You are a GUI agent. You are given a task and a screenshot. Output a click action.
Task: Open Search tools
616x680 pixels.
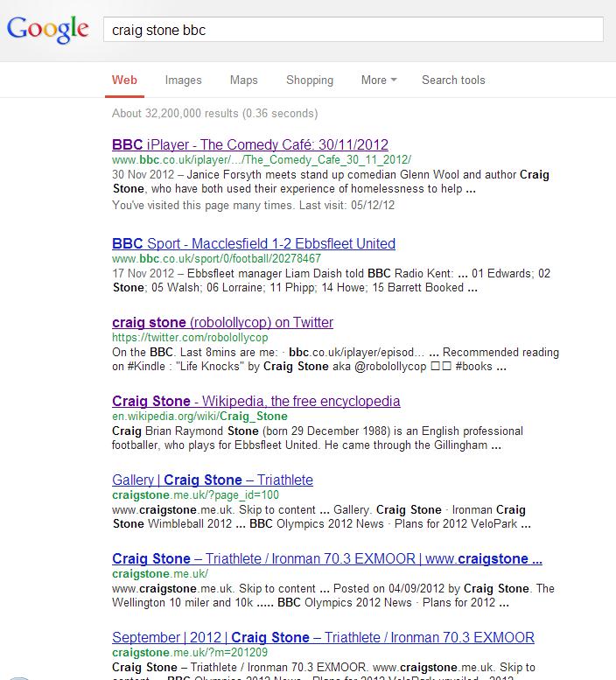pyautogui.click(x=453, y=81)
